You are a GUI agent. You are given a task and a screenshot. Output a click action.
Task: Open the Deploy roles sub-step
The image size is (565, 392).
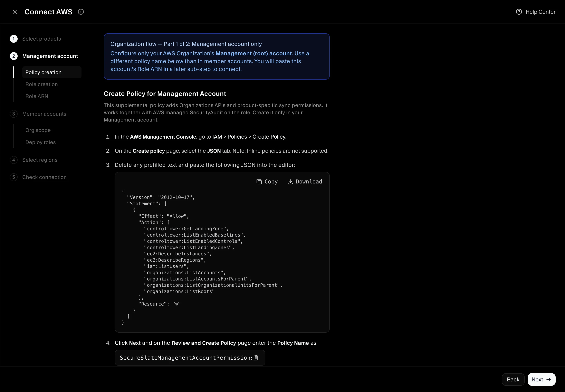click(x=41, y=142)
